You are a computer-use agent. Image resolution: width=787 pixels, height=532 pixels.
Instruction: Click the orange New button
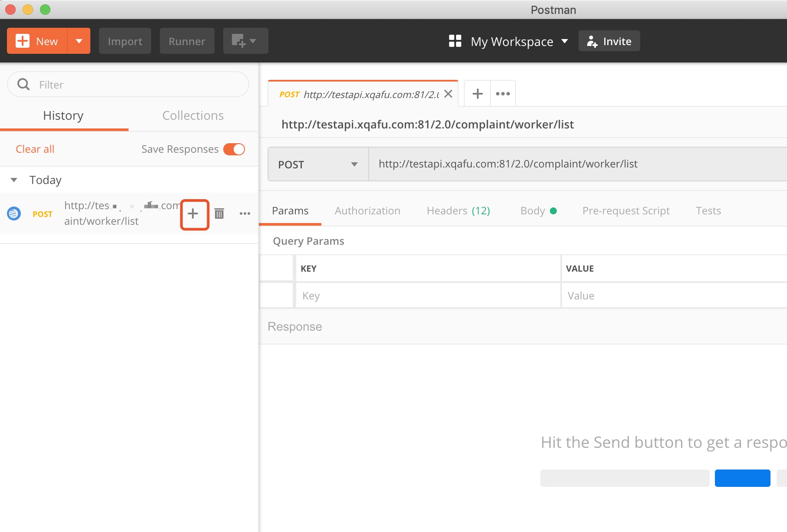[x=37, y=41]
